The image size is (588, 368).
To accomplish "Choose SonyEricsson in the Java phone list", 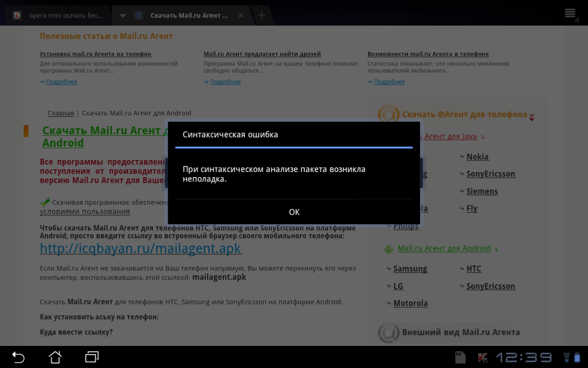I will coord(491,174).
